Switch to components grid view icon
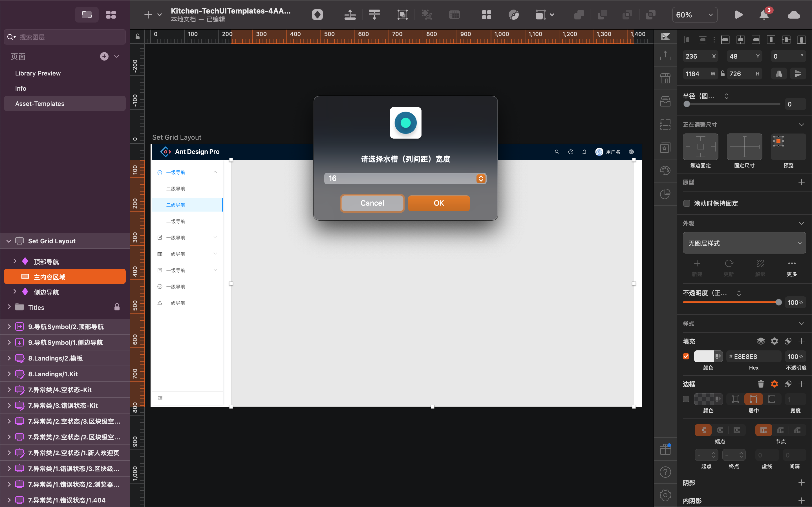 pos(111,15)
